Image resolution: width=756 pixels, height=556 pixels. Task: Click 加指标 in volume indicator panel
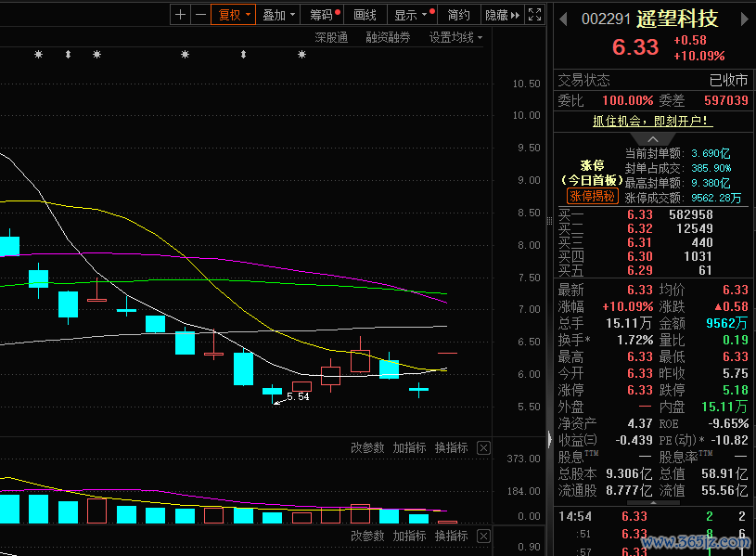(x=409, y=447)
